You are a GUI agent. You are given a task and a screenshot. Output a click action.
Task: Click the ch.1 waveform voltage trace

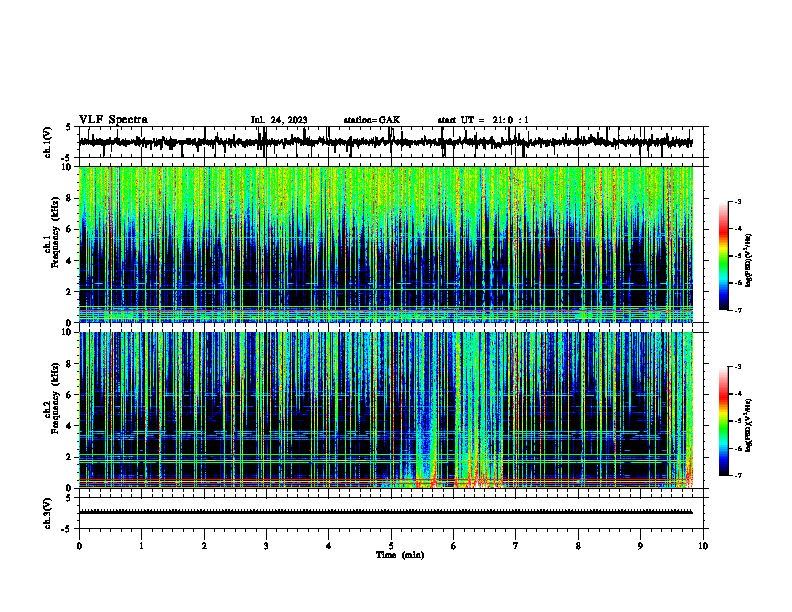386,142
